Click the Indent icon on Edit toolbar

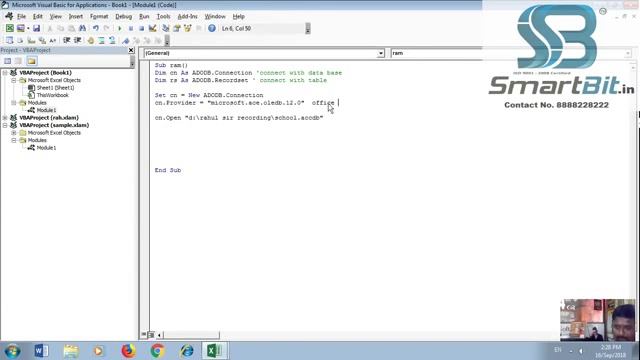67,40
